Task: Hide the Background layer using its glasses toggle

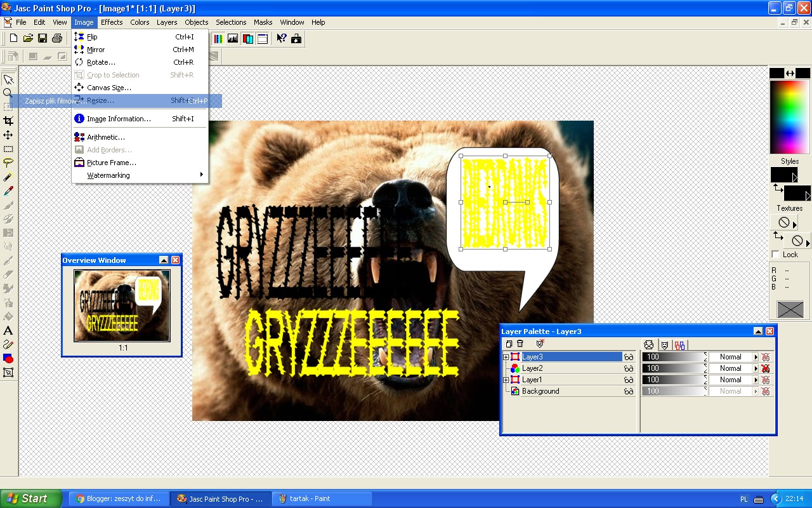Action: pyautogui.click(x=629, y=391)
